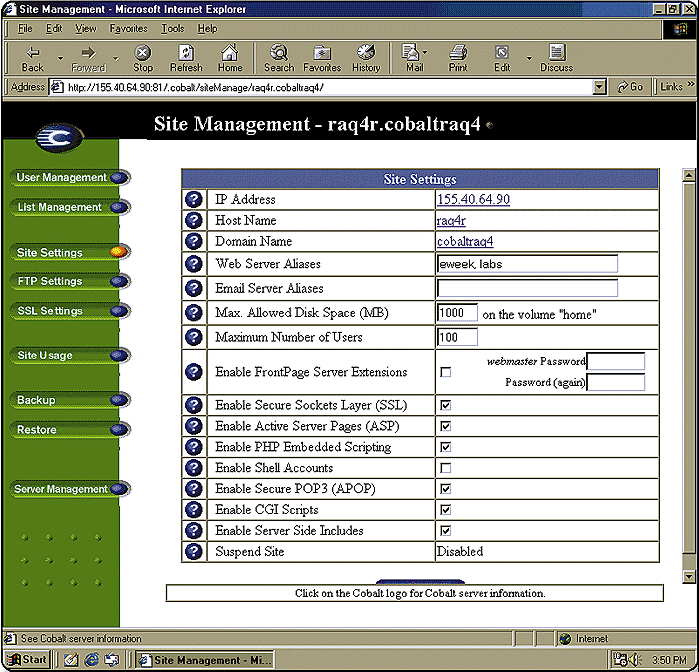The height and width of the screenshot is (672, 699).
Task: Click the raq4r host name link
Action: click(451, 220)
